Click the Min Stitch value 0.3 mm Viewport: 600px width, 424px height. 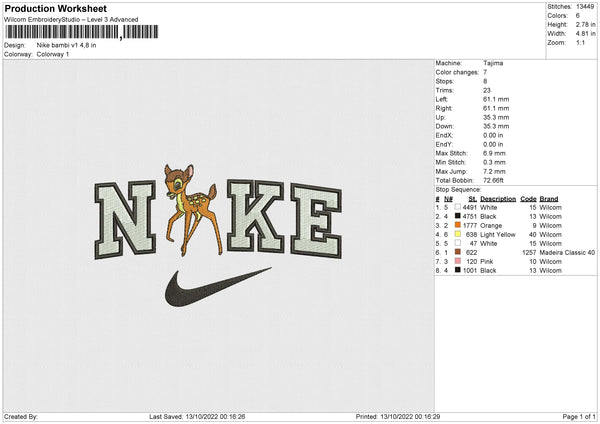494,162
